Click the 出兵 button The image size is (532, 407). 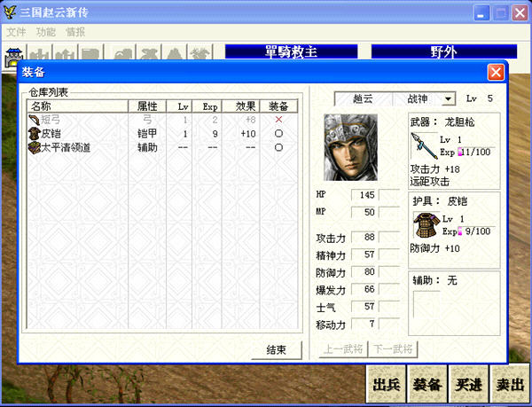click(x=386, y=385)
